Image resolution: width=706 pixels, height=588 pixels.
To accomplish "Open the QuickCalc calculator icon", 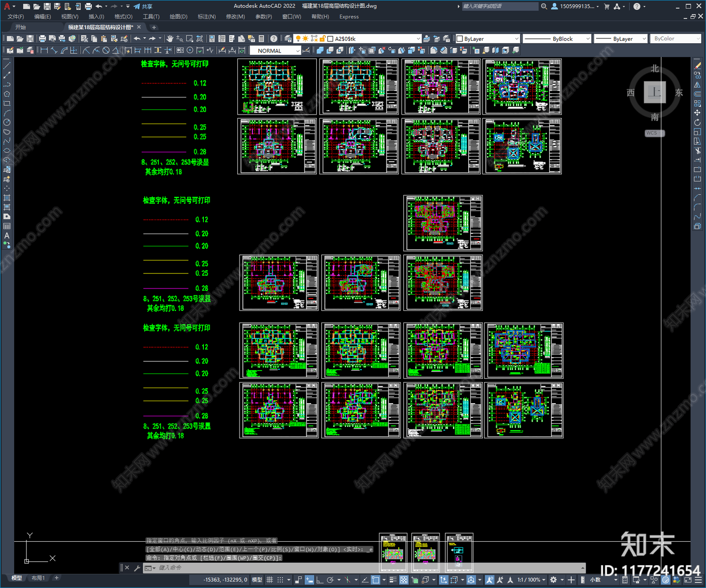I will click(261, 39).
